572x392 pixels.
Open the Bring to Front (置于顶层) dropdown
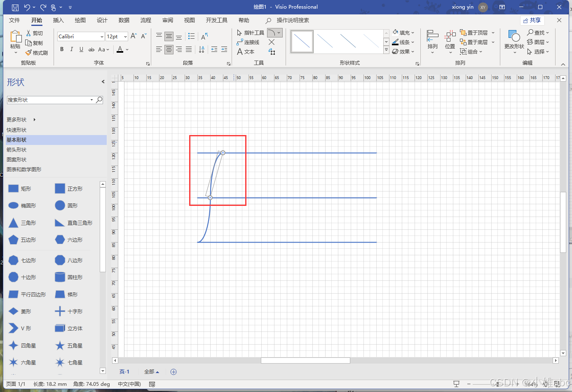coord(493,33)
